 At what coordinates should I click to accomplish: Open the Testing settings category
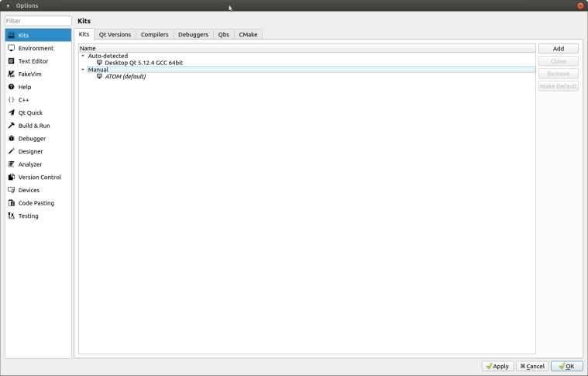pyautogui.click(x=29, y=216)
